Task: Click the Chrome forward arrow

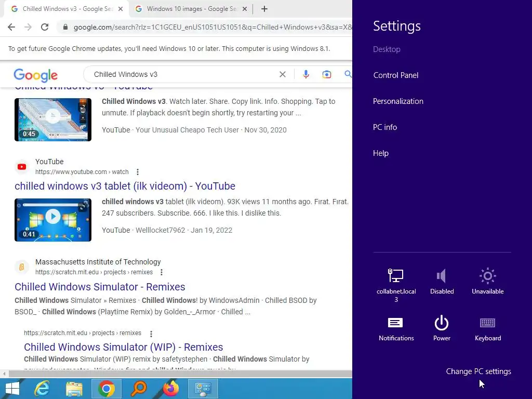Action: point(28,27)
